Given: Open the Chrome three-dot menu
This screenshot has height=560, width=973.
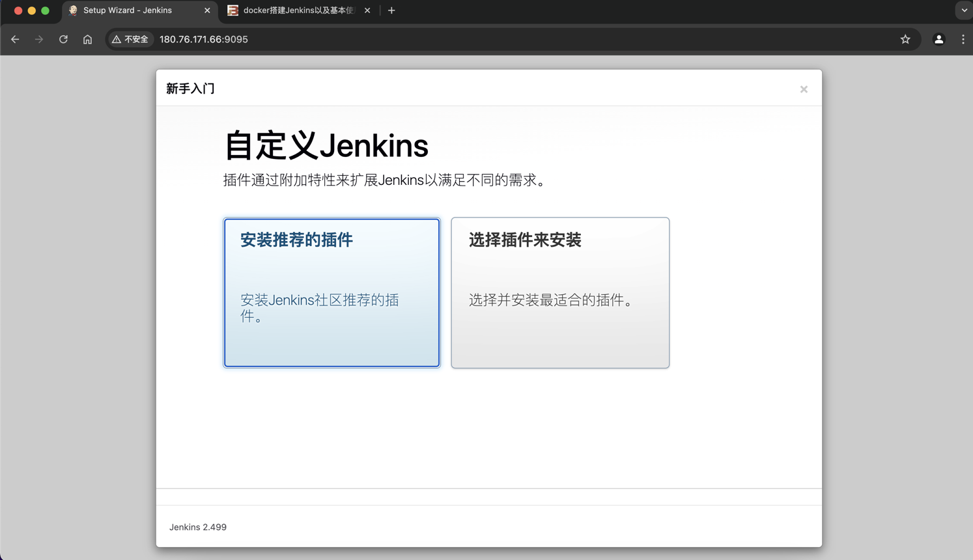Looking at the screenshot, I should tap(963, 39).
